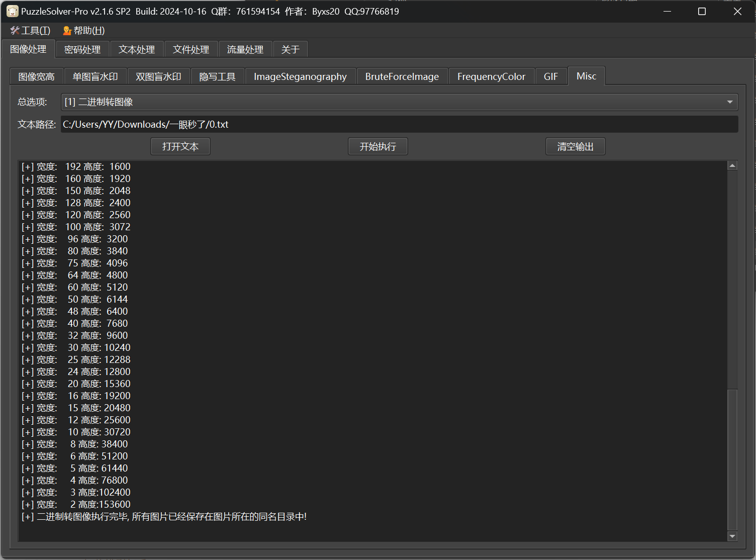Switch to the 流量处理 tab
The width and height of the screenshot is (756, 560).
pyautogui.click(x=245, y=49)
